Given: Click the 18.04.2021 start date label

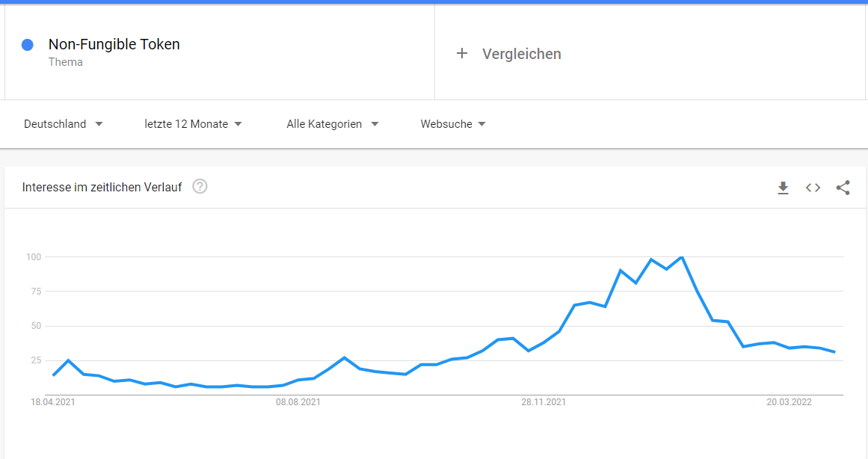Looking at the screenshot, I should click(x=53, y=402).
